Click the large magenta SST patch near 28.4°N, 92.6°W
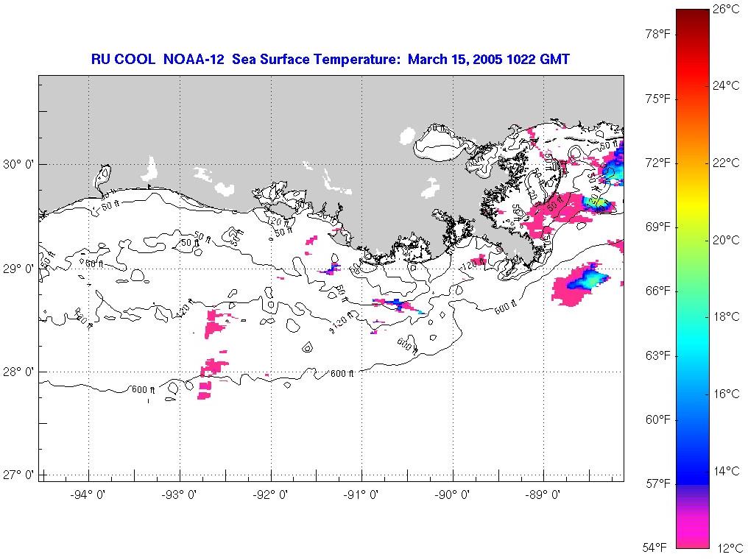Viewport: 748px width, 560px height. (x=216, y=323)
